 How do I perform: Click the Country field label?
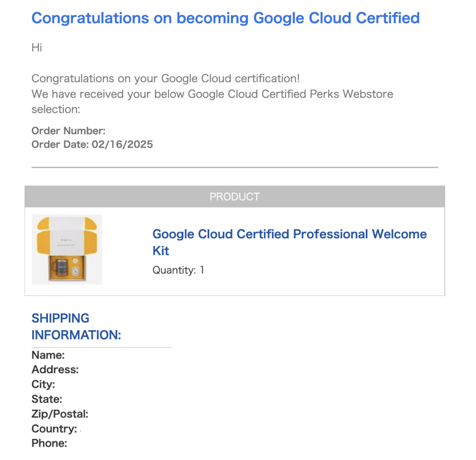(54, 429)
